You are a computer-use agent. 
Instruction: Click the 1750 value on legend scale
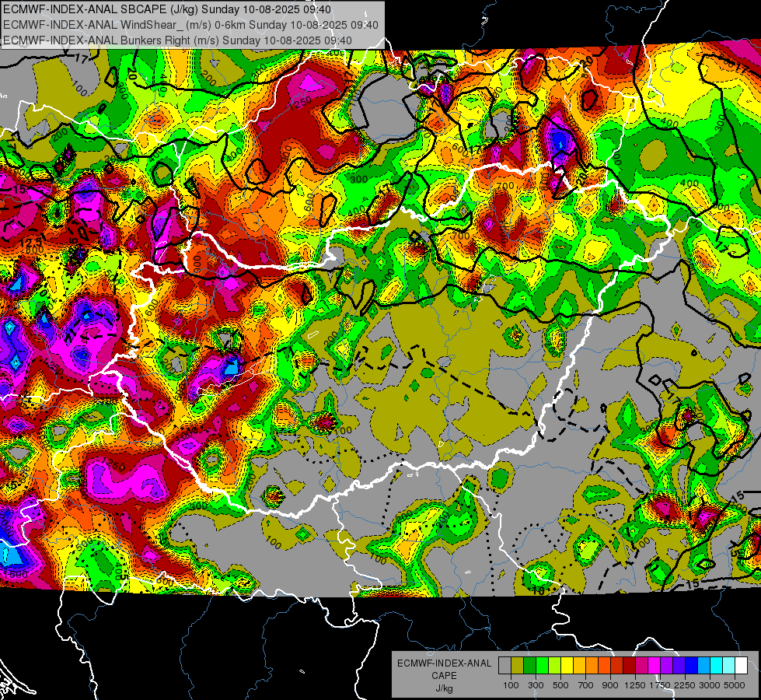click(660, 685)
